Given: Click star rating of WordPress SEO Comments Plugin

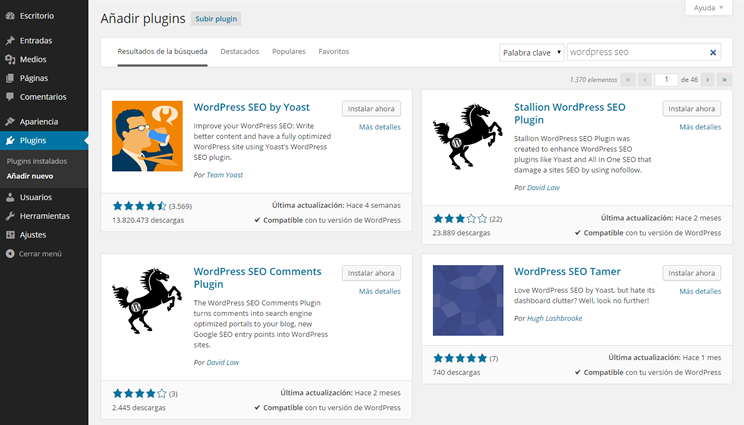Looking at the screenshot, I should click(x=140, y=393).
